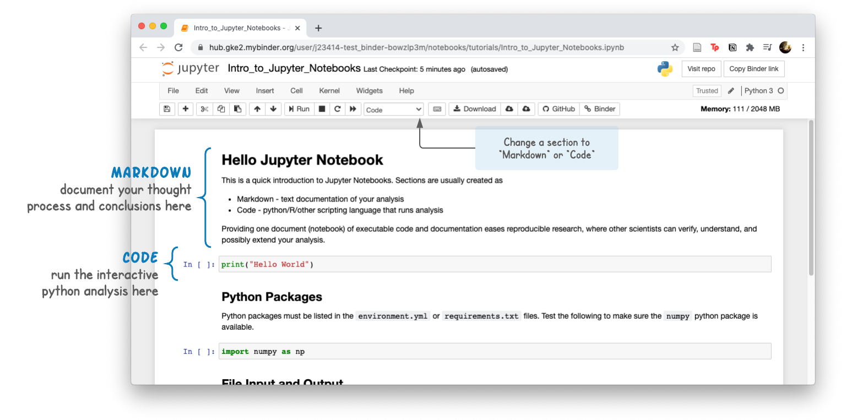Click the address bar URL
The image size is (868, 420).
416,47
